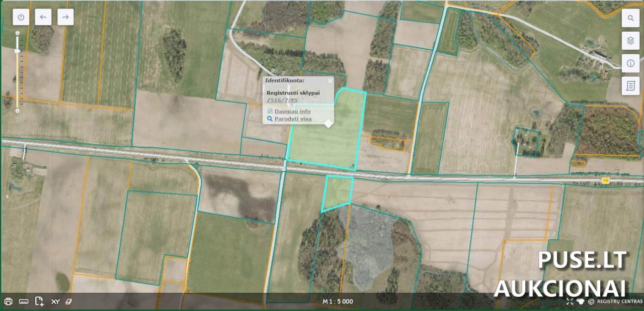644x311 pixels.
Task: Toggle fullscreen map mode
Action: (570, 301)
